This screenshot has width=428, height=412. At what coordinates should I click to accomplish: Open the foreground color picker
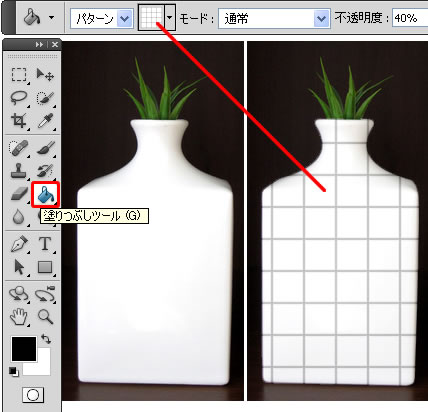point(24,349)
